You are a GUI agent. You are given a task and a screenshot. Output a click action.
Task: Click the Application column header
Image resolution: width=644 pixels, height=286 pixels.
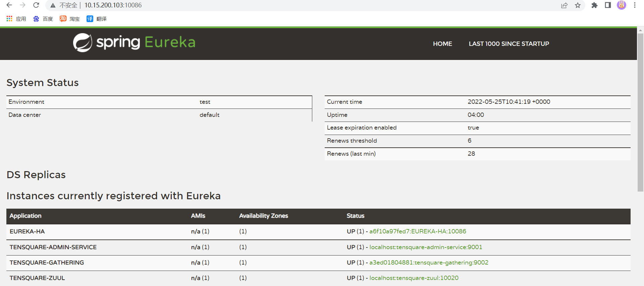pyautogui.click(x=25, y=216)
